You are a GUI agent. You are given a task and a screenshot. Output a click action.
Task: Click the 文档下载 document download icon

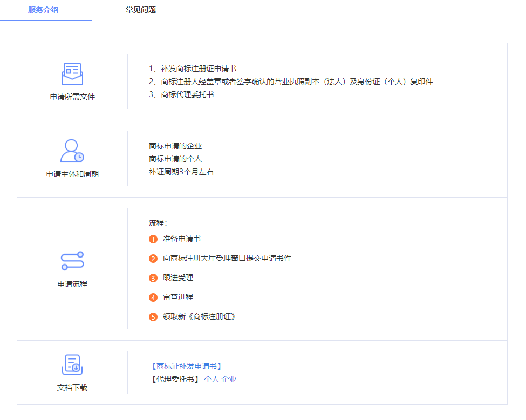click(x=72, y=364)
